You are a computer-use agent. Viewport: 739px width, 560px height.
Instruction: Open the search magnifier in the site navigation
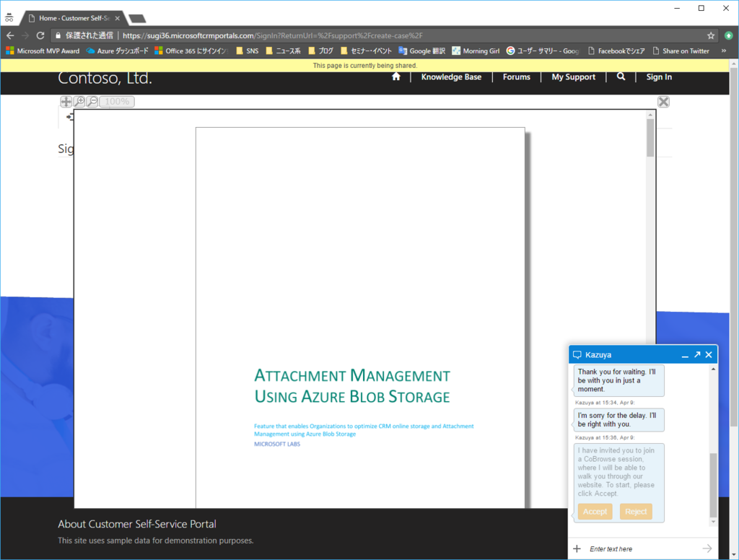[621, 76]
